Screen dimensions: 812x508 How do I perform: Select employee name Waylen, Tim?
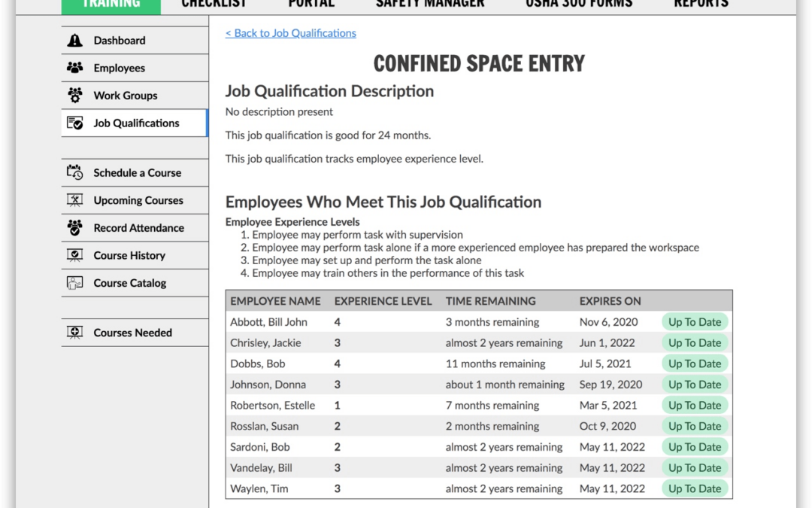(x=259, y=488)
